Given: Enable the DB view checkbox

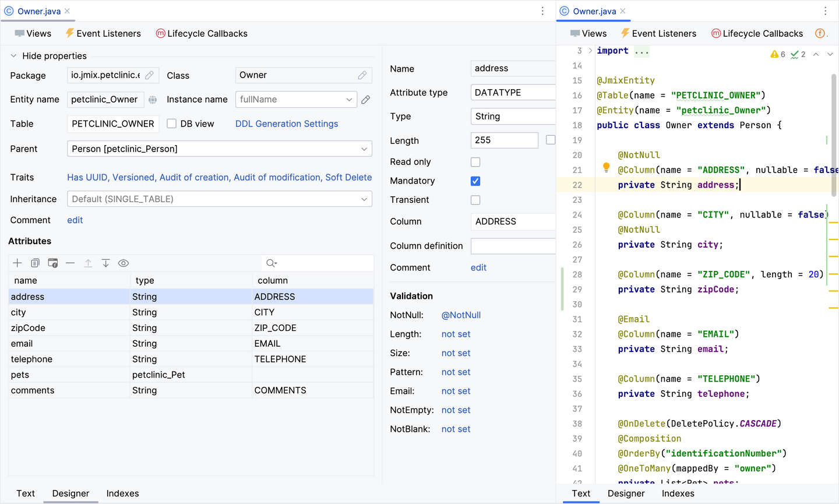Looking at the screenshot, I should [172, 124].
